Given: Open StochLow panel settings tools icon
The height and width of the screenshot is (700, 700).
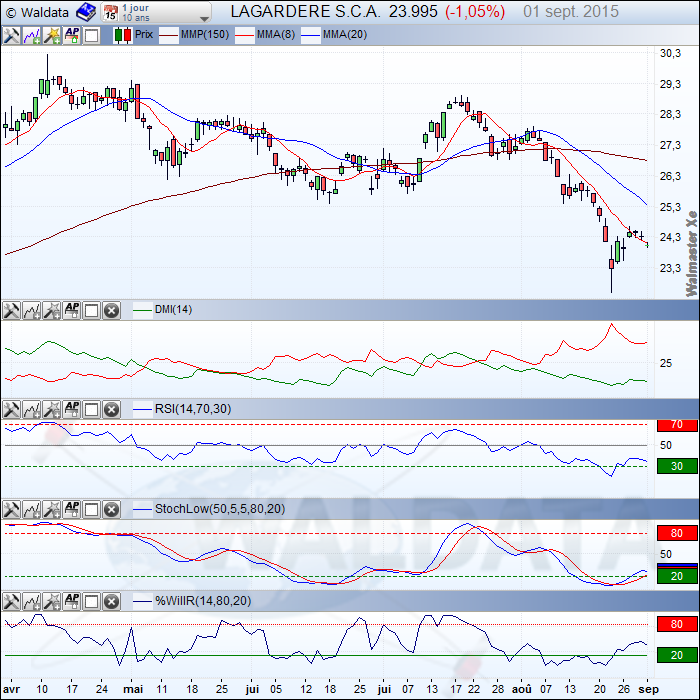Looking at the screenshot, I should [11, 509].
